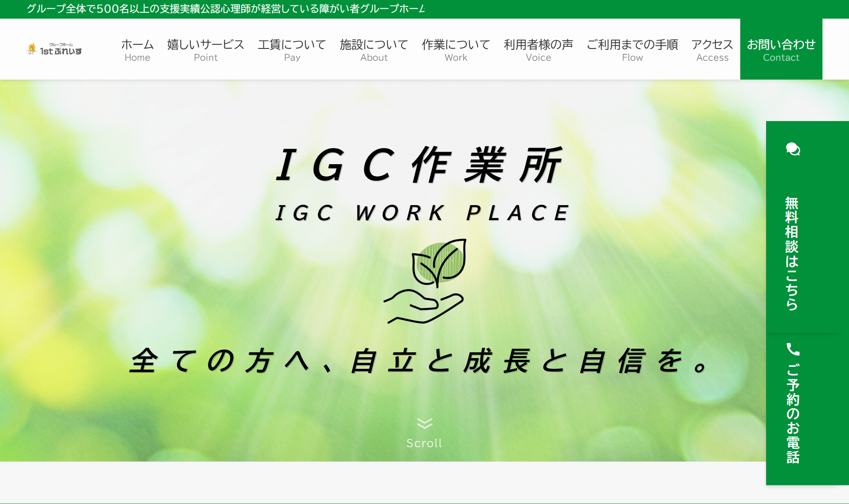849x504 pixels.
Task: Click the 無料相談はこちら side banner text
Action: tap(792, 254)
